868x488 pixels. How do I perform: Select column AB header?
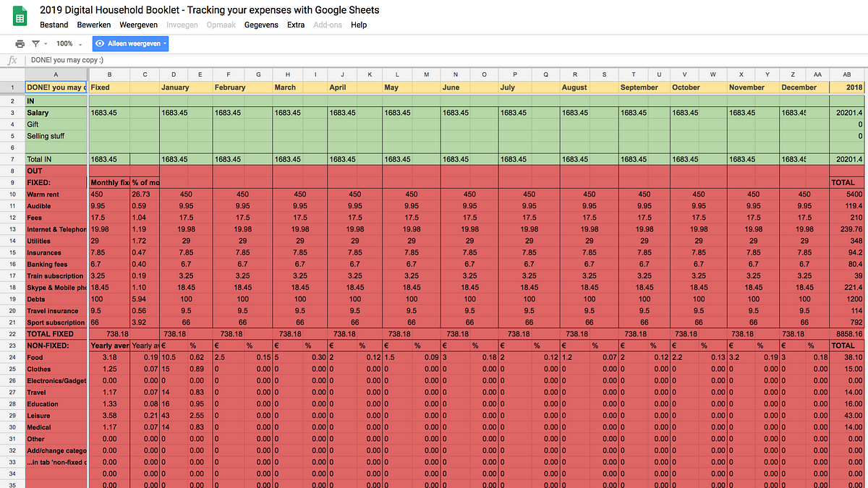(846, 74)
